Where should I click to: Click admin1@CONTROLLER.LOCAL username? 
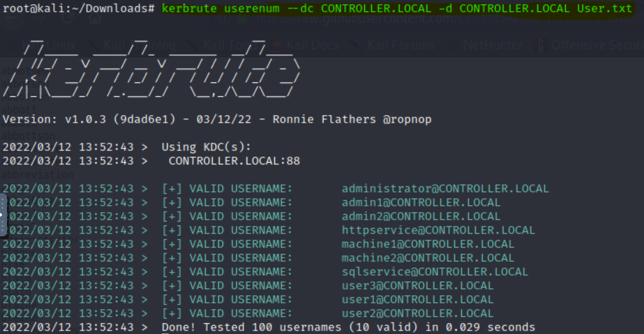point(421,202)
